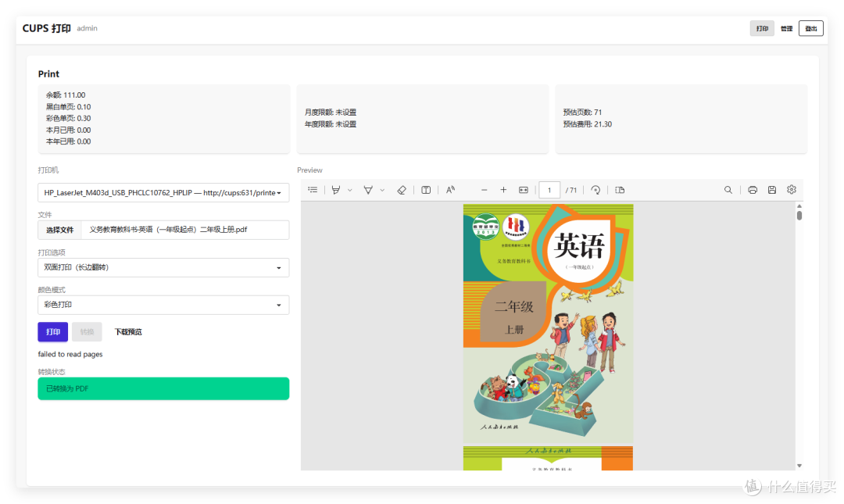Select the eraser tool in the preview toolbar
Screen dimensions: 844x504
(x=402, y=189)
